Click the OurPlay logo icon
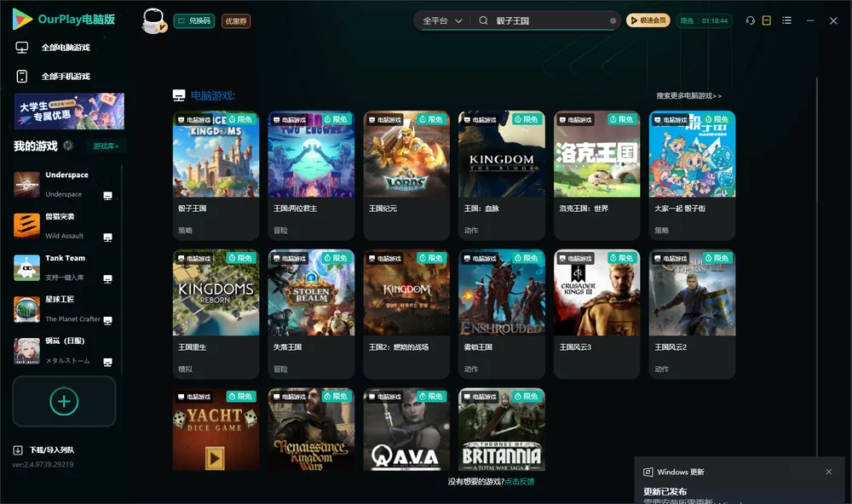This screenshot has width=852, height=504. click(x=22, y=19)
